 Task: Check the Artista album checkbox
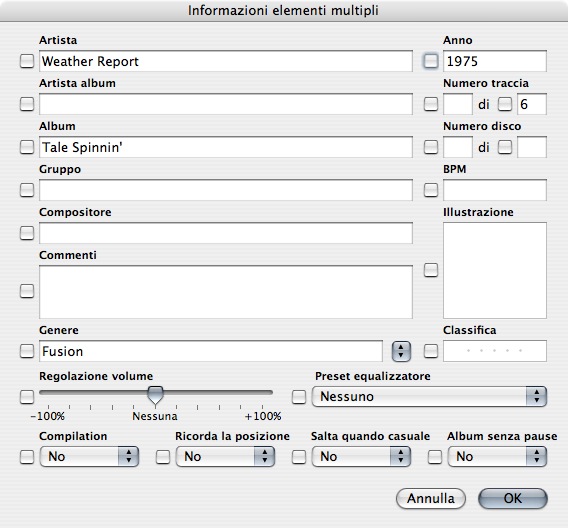(x=27, y=104)
